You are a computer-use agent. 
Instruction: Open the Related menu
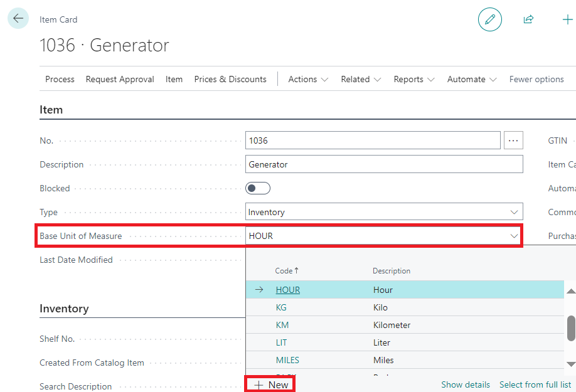coord(361,79)
